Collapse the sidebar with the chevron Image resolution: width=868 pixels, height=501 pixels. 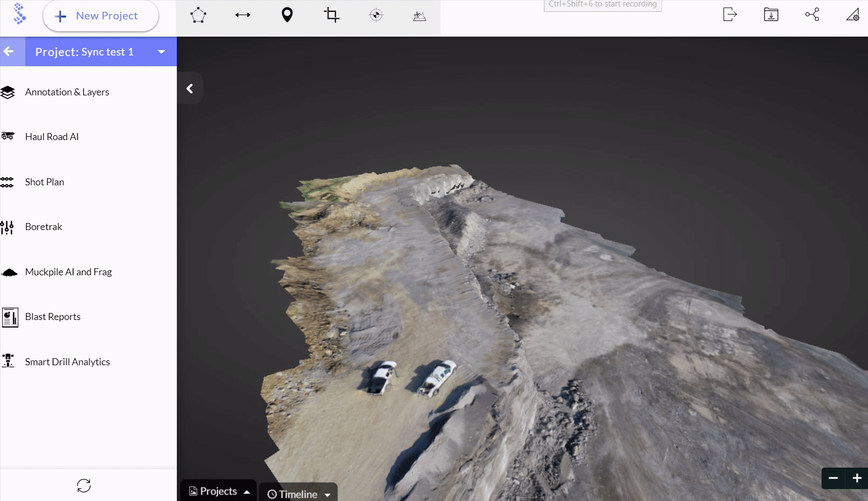(x=190, y=88)
